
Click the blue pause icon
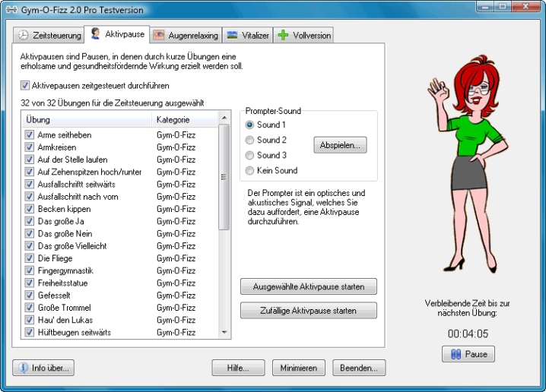click(x=456, y=354)
